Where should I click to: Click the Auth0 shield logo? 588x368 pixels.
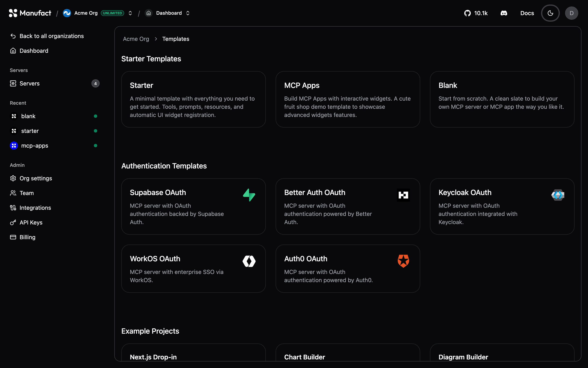[403, 261]
